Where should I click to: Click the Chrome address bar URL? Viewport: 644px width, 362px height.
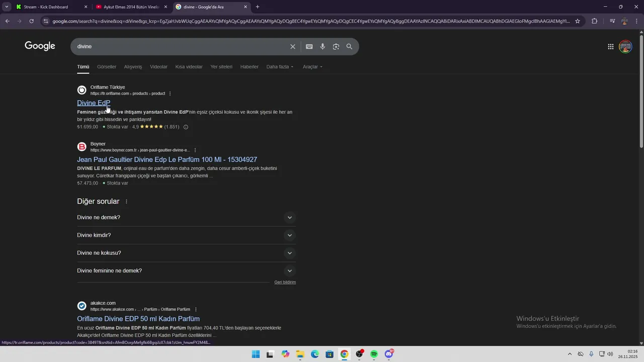[311, 21]
